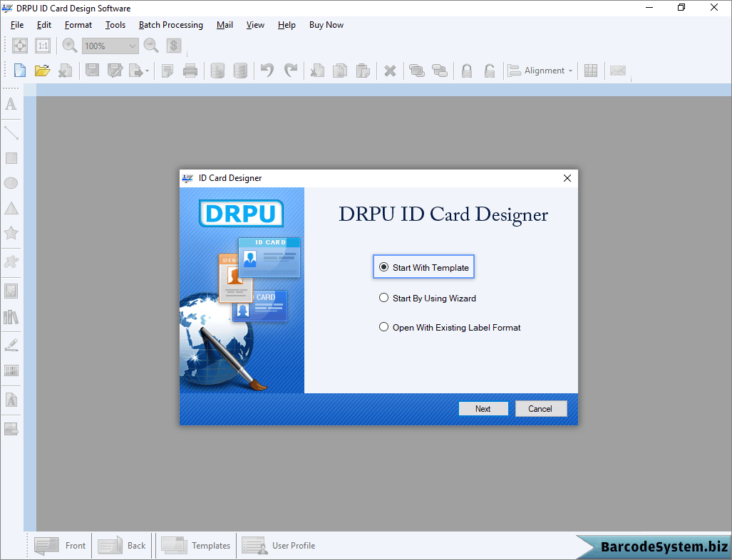The height and width of the screenshot is (560, 732).
Task: Select the Ellipse shape tool
Action: 11,183
